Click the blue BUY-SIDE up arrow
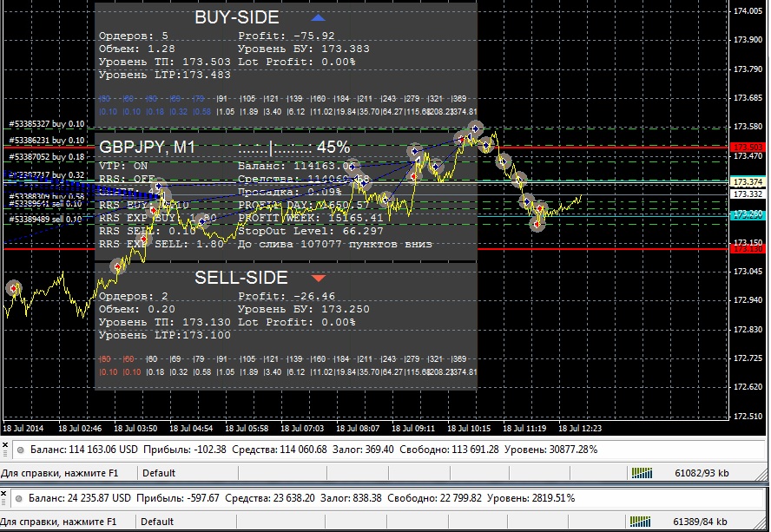771x532 pixels. [x=318, y=17]
